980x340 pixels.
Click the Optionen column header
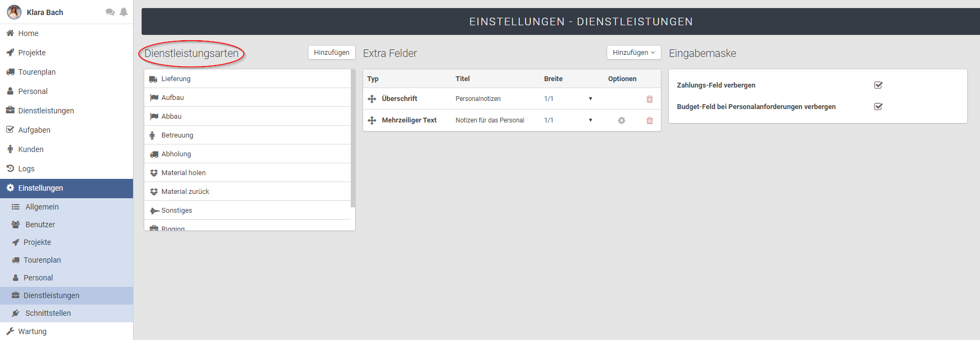[x=622, y=79]
